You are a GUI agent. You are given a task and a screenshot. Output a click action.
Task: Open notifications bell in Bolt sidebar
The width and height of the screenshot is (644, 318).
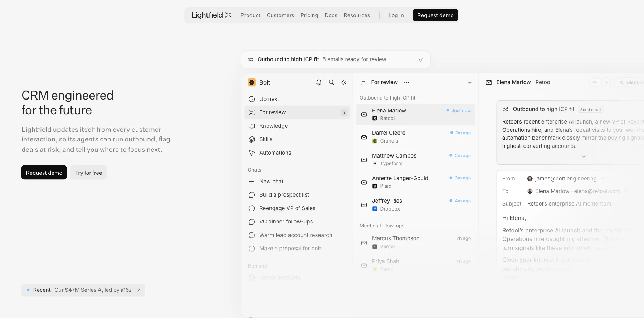coord(319,82)
